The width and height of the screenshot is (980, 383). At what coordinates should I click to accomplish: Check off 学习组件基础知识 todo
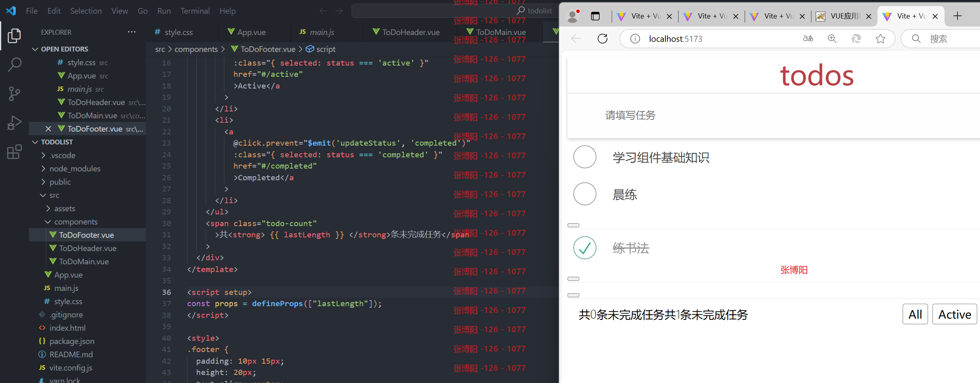585,157
